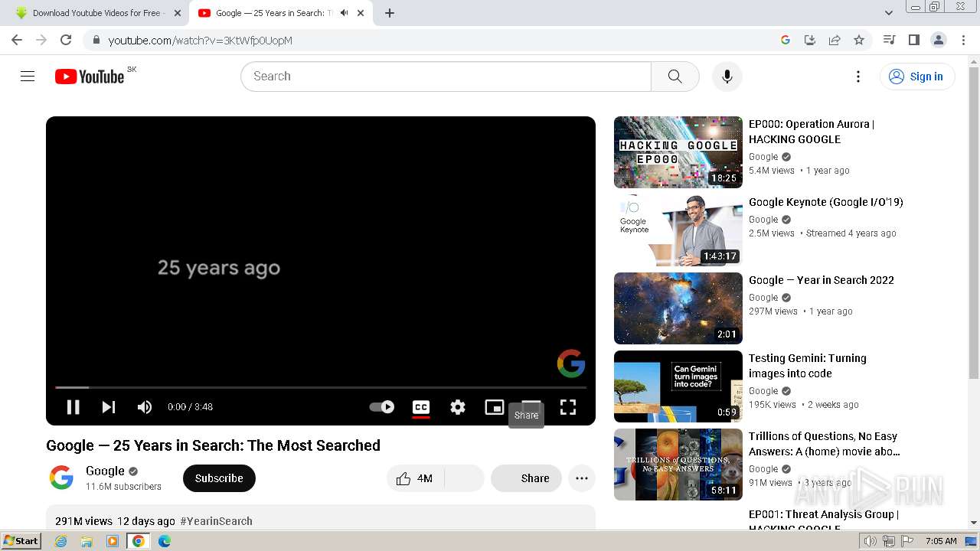Click the address bar URL
The image size is (980, 551).
(x=201, y=41)
